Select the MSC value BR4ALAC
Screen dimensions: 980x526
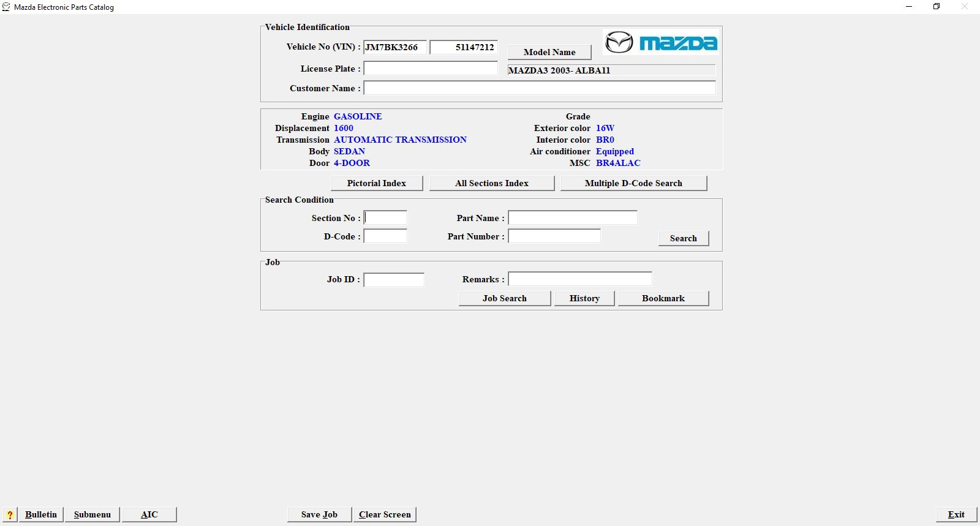pyautogui.click(x=618, y=163)
